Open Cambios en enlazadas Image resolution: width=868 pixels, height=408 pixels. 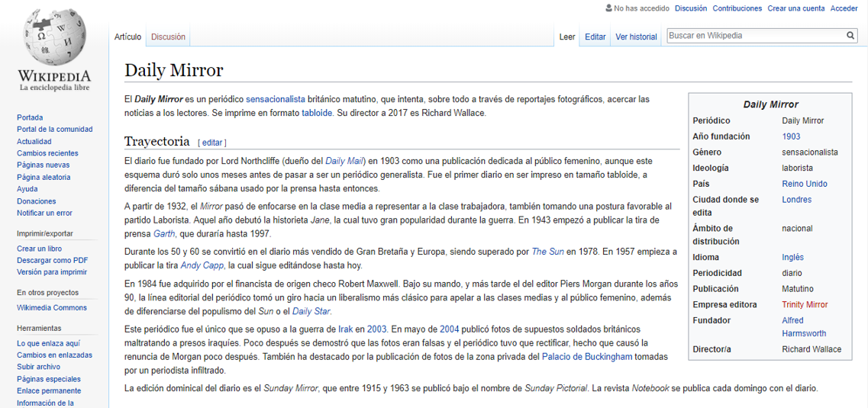pos(55,355)
